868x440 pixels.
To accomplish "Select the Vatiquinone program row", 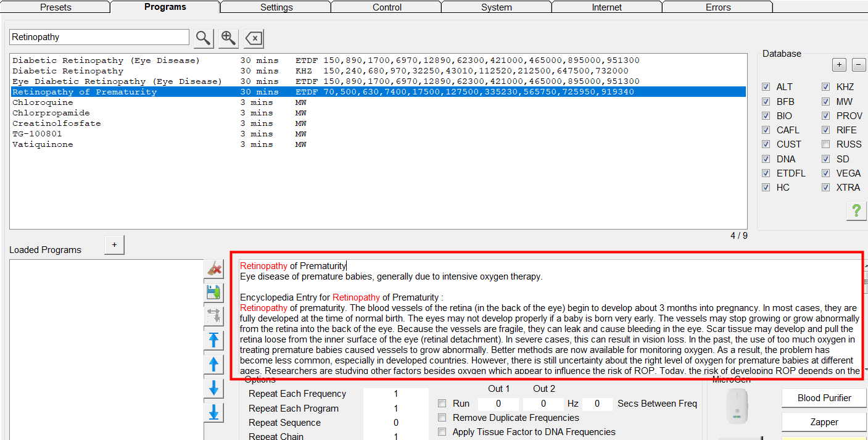I will click(x=378, y=144).
